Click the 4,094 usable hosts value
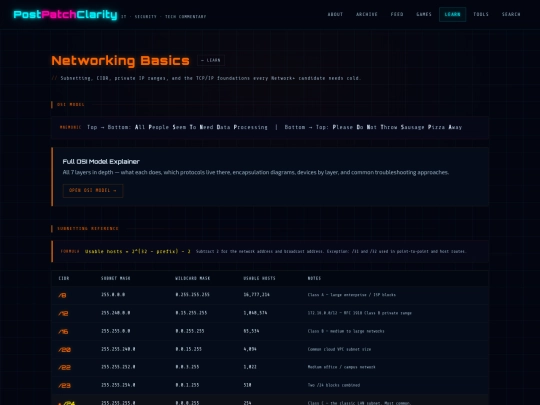This screenshot has height=405, width=540. pyautogui.click(x=250, y=349)
